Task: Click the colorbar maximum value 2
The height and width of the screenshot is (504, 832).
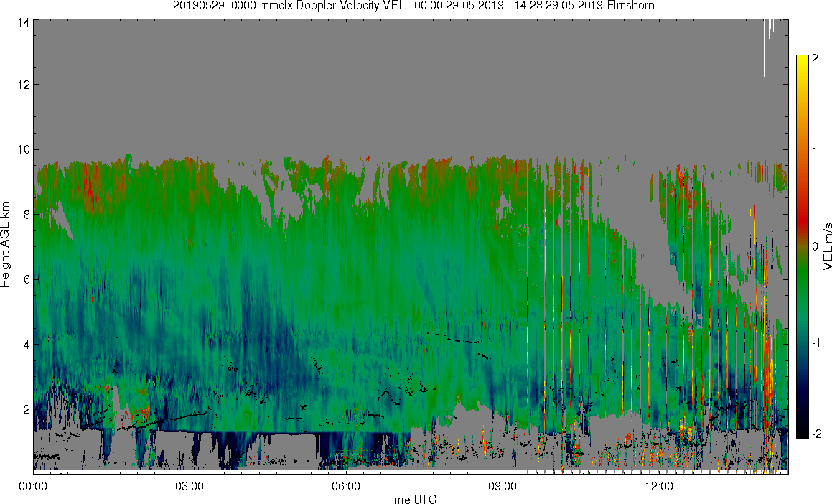Action: pyautogui.click(x=815, y=59)
